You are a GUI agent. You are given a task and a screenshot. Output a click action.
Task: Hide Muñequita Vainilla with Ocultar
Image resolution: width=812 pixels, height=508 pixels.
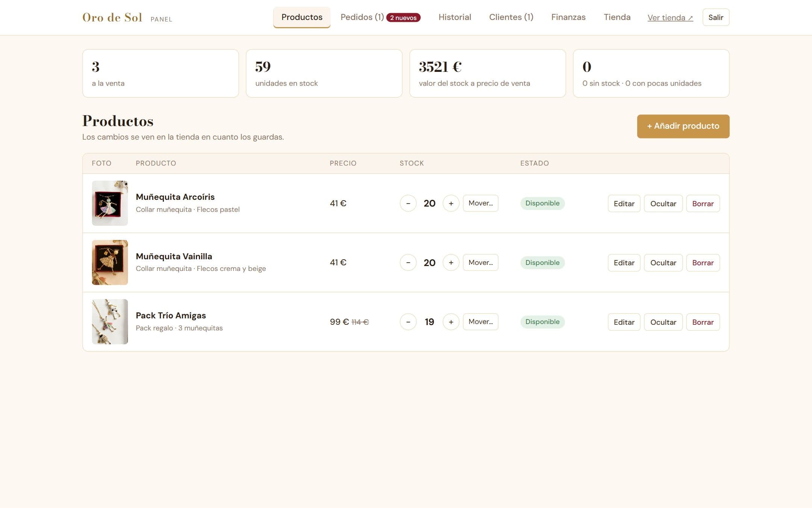click(x=663, y=263)
